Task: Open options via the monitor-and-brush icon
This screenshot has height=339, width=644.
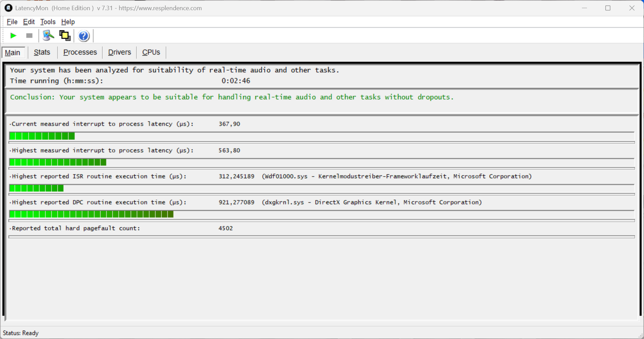Action: (x=48, y=36)
